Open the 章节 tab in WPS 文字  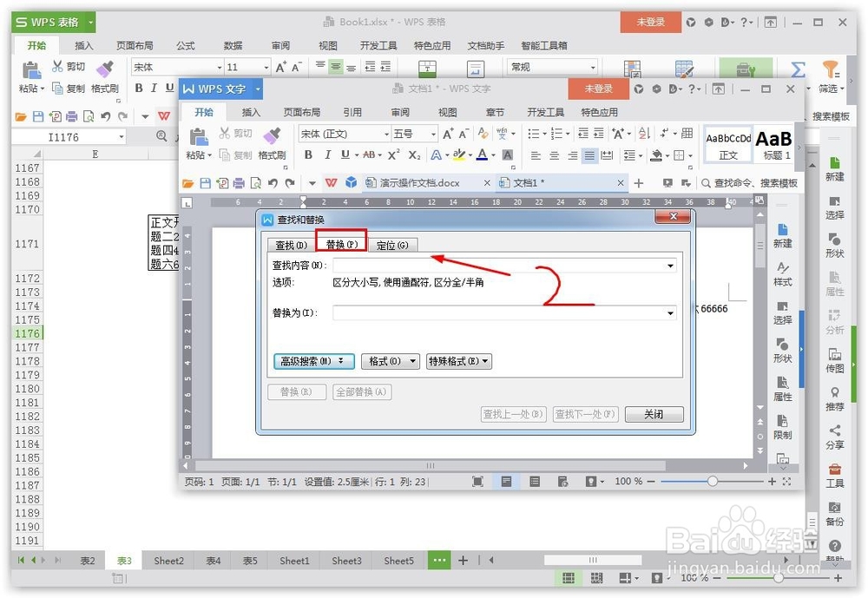point(495,113)
